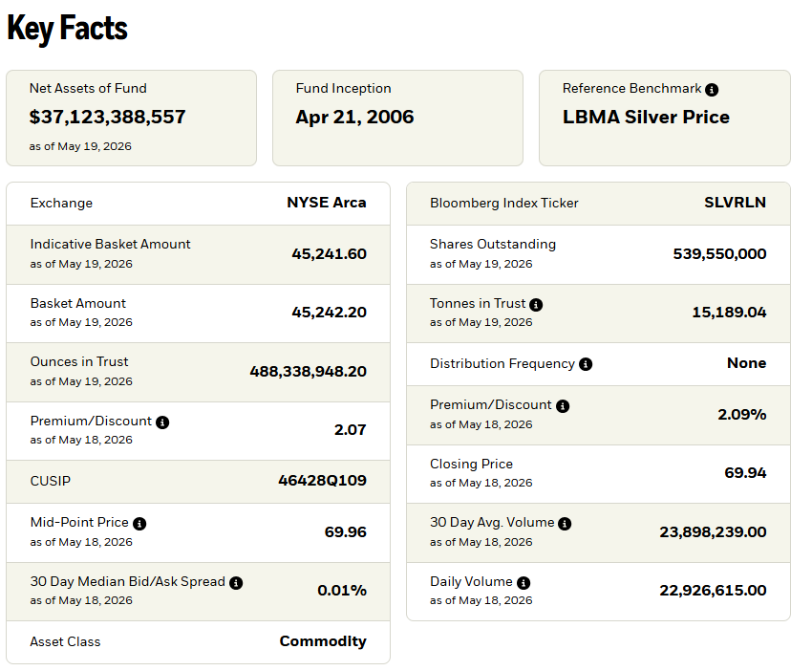
Task: Click the SLVRLN Bloomberg ticker value
Action: (x=735, y=203)
